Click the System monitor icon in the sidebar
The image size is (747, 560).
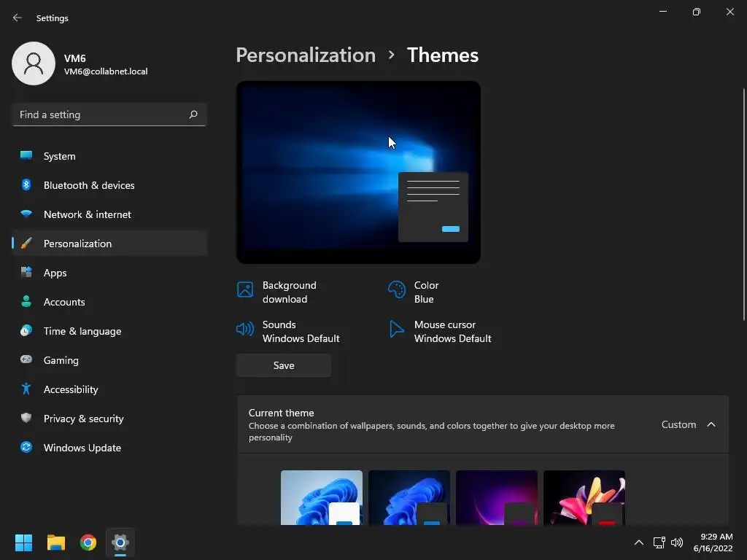[x=26, y=156]
